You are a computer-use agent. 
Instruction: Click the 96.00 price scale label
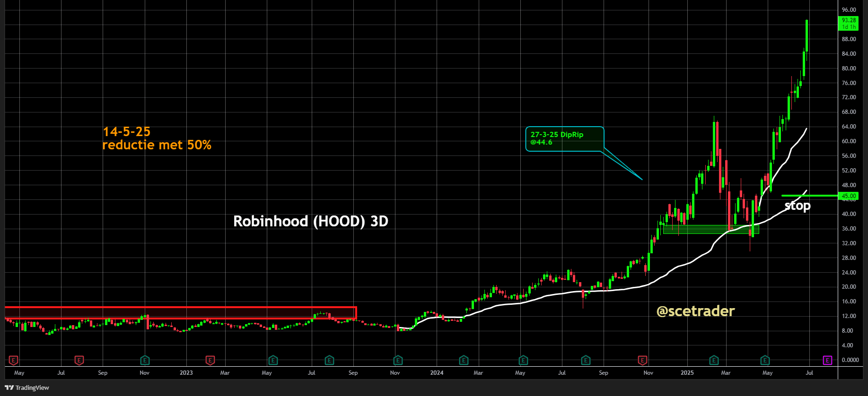[849, 10]
